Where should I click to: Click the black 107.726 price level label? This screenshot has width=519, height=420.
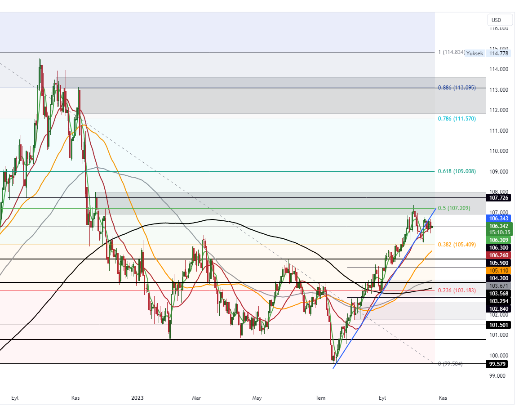(499, 197)
